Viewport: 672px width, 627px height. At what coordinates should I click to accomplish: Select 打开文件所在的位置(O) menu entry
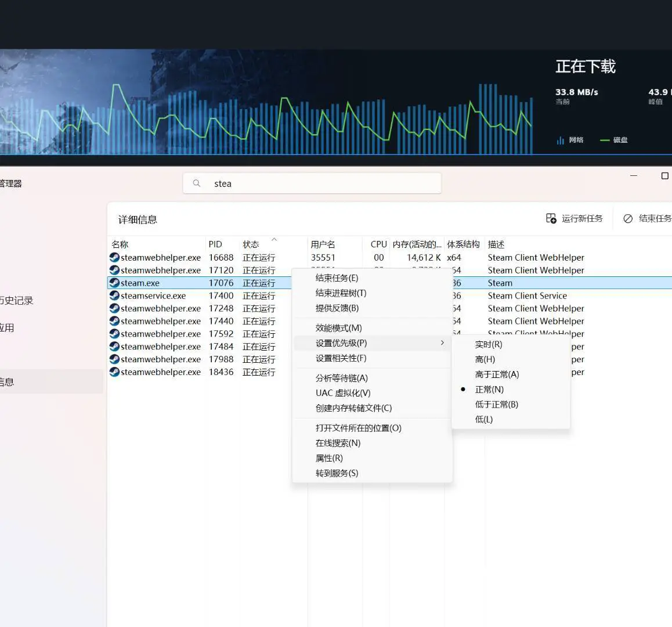358,428
